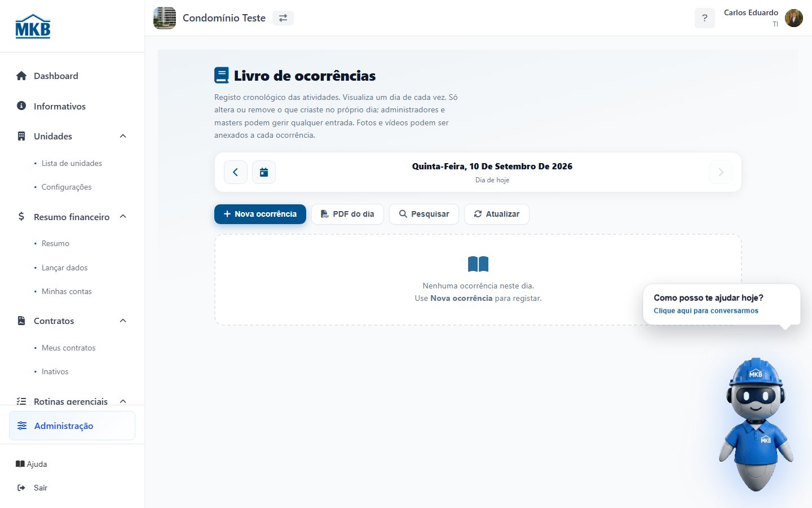
Task: Click the Condomínio Teste building thumbnail
Action: [x=165, y=18]
